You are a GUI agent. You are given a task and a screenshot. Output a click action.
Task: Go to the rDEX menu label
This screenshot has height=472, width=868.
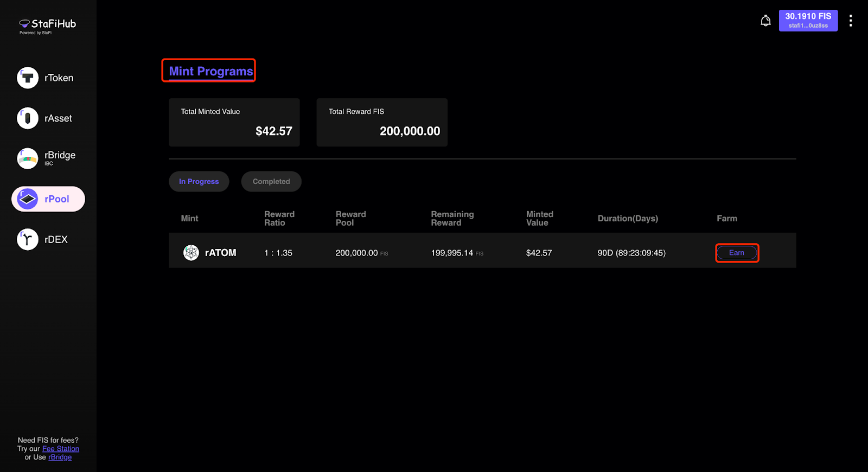56,239
